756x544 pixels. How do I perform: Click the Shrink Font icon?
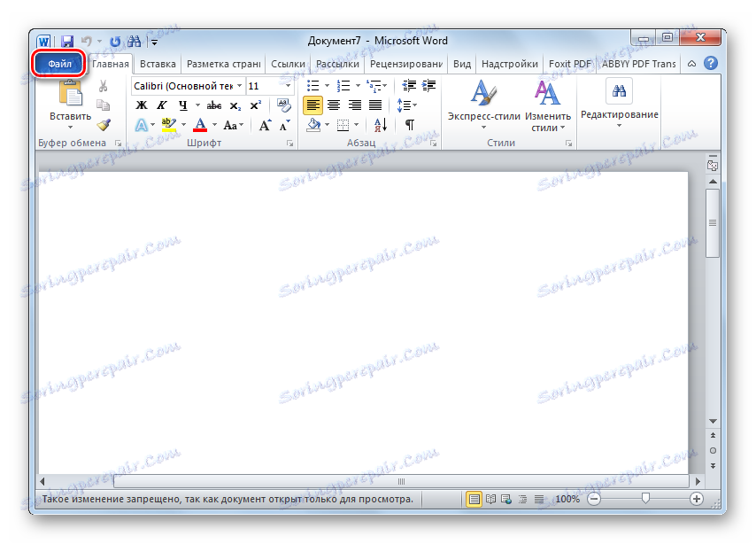click(284, 126)
